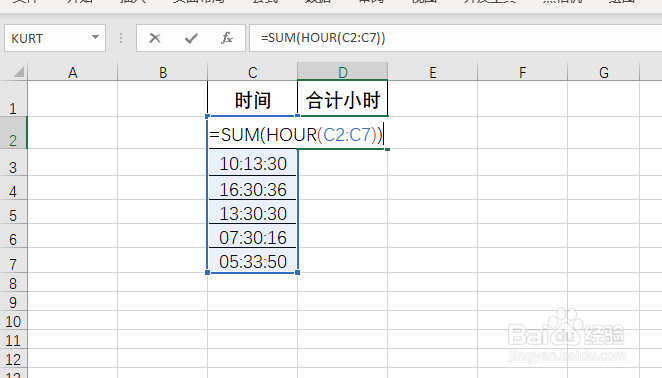
Task: Click the 合计小时 header cell
Action: point(342,99)
